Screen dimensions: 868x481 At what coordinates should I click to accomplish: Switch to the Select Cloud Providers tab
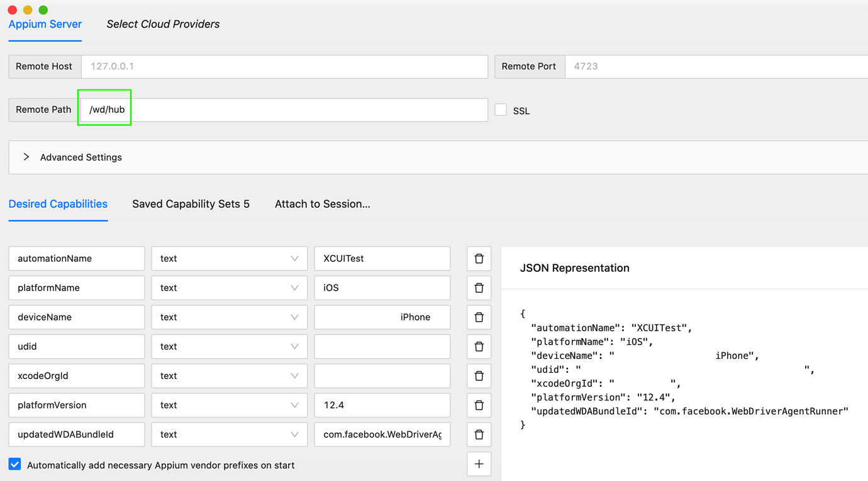(163, 24)
